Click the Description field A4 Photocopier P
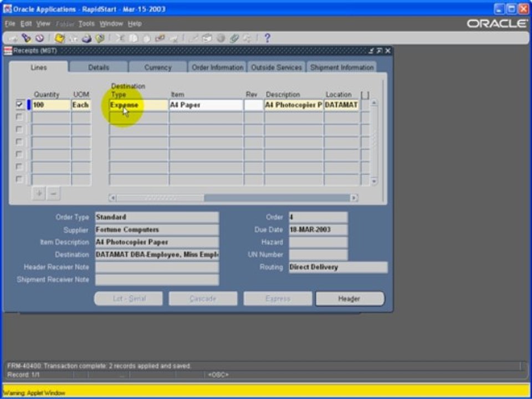Viewport: 532px width, 399px height. click(x=294, y=105)
